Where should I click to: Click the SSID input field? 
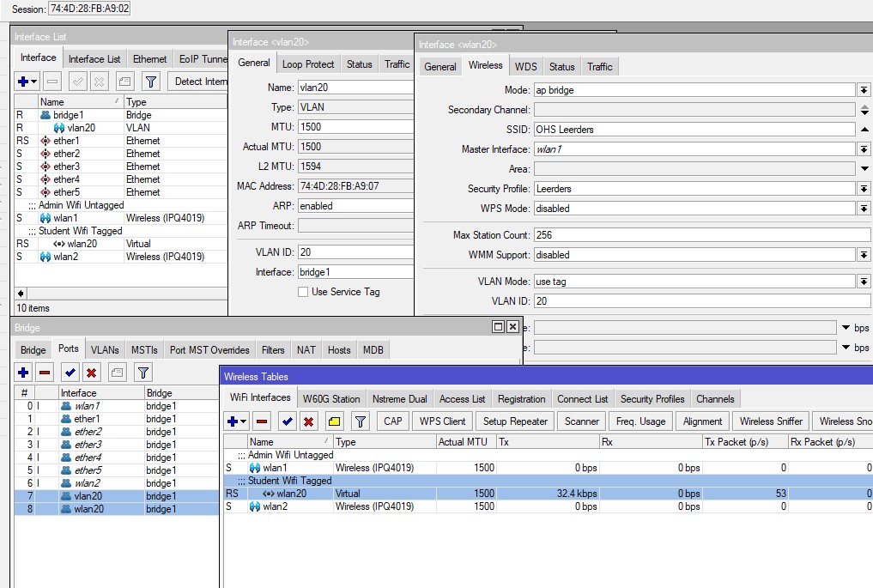point(694,130)
